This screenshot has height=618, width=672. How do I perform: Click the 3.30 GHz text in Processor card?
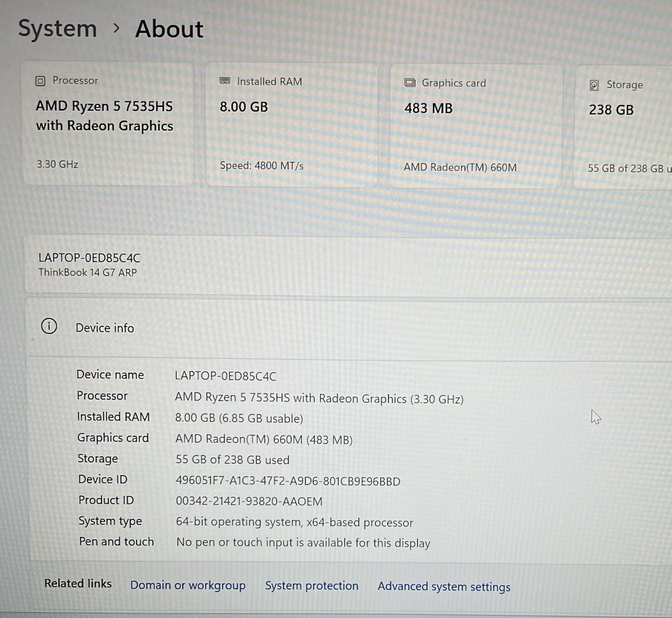coord(58,164)
